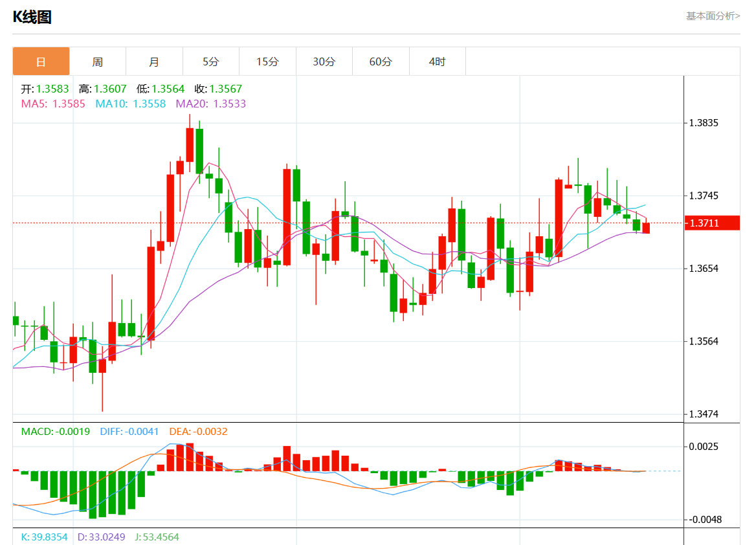756x545 pixels.
Task: Click the -0.0048 MACD axis label
Action: point(705,520)
